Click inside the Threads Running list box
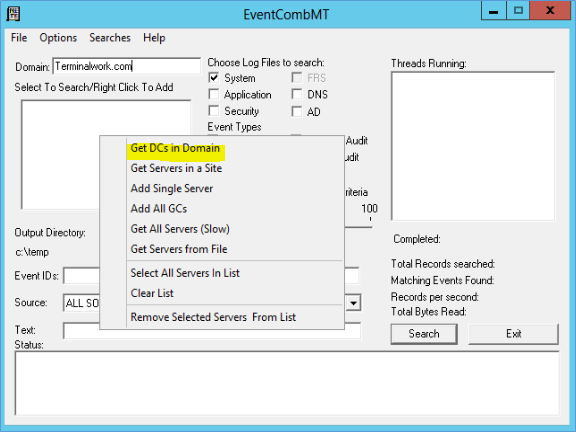 (473, 146)
